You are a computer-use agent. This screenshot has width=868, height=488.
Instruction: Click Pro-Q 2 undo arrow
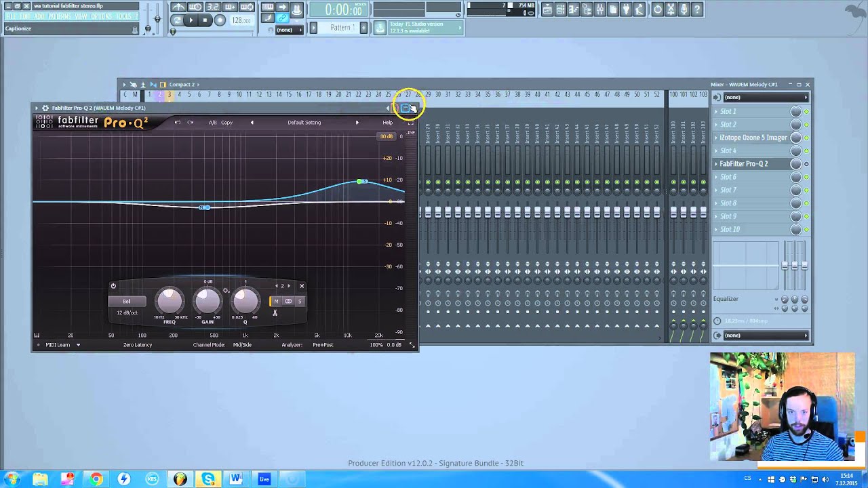click(x=177, y=123)
